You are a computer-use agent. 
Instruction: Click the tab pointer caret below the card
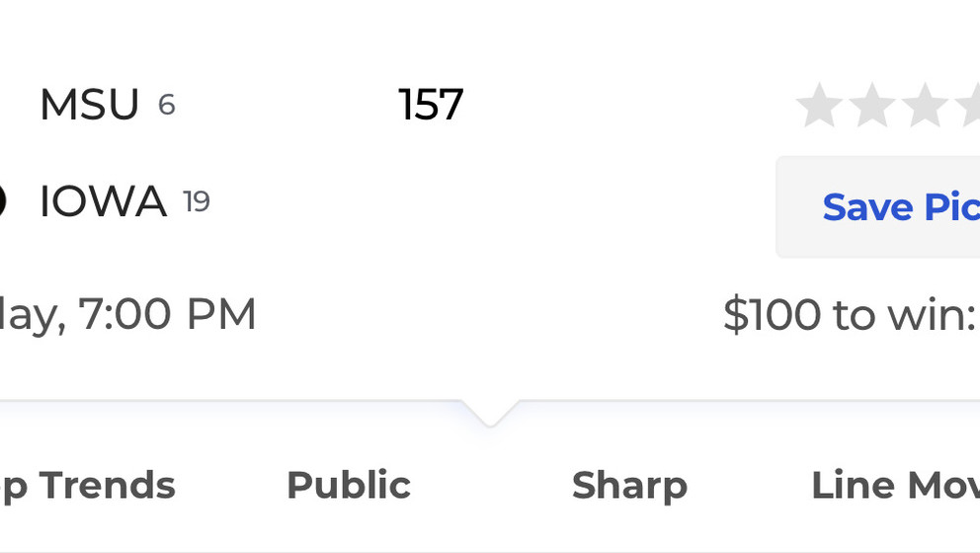click(490, 413)
